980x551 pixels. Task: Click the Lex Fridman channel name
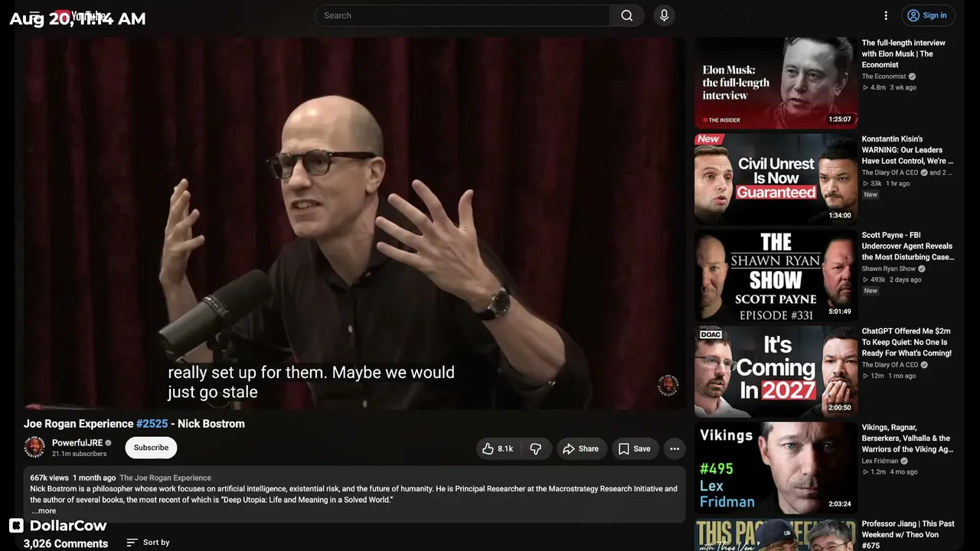[880, 461]
